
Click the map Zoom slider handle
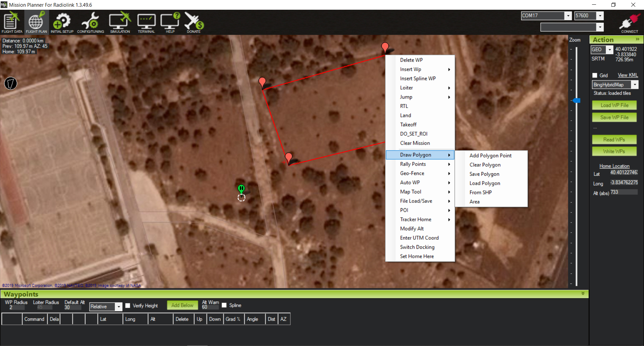[x=577, y=101]
